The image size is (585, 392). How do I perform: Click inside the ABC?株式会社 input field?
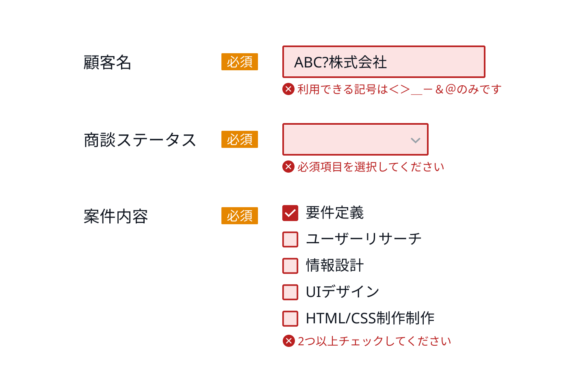point(383,62)
